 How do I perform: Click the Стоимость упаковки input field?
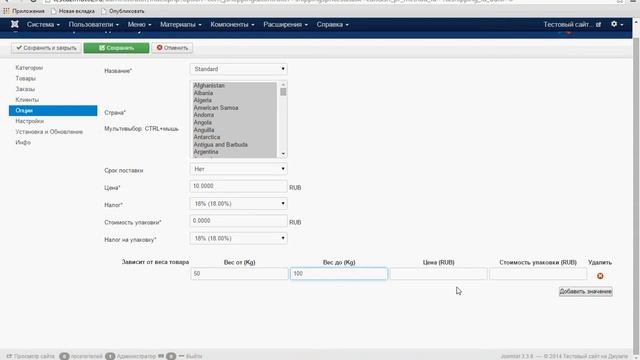239,221
